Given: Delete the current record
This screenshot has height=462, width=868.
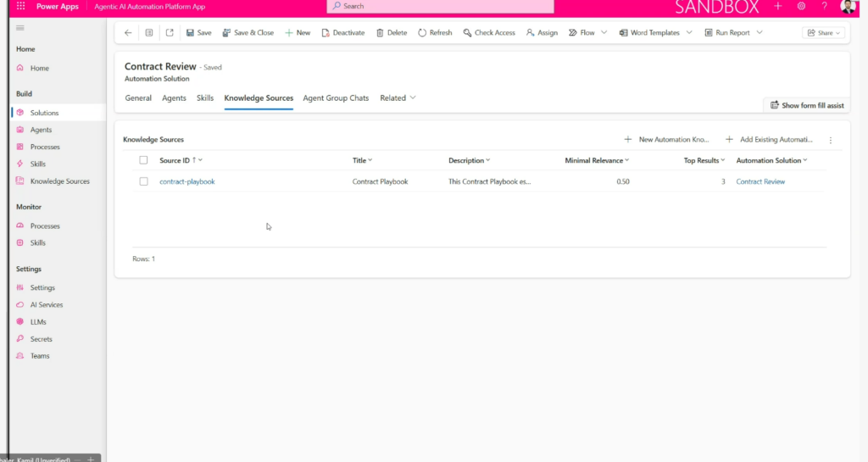Looking at the screenshot, I should [392, 33].
